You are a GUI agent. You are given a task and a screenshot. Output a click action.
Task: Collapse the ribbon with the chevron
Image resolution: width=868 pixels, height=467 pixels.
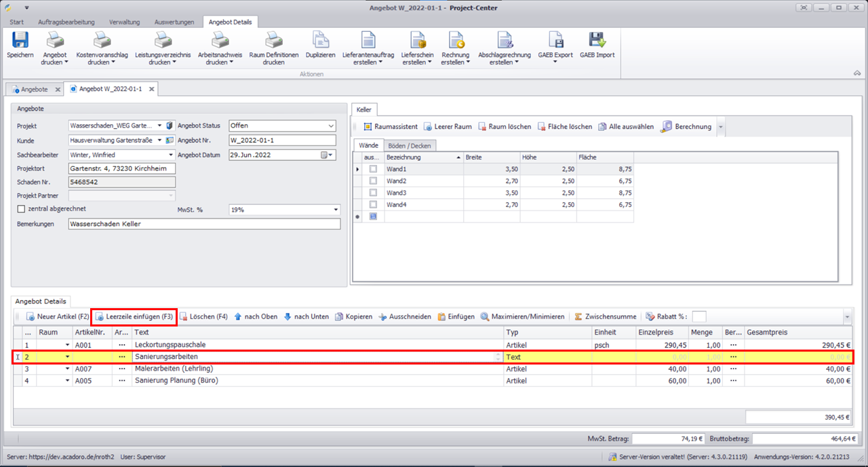coord(857,73)
